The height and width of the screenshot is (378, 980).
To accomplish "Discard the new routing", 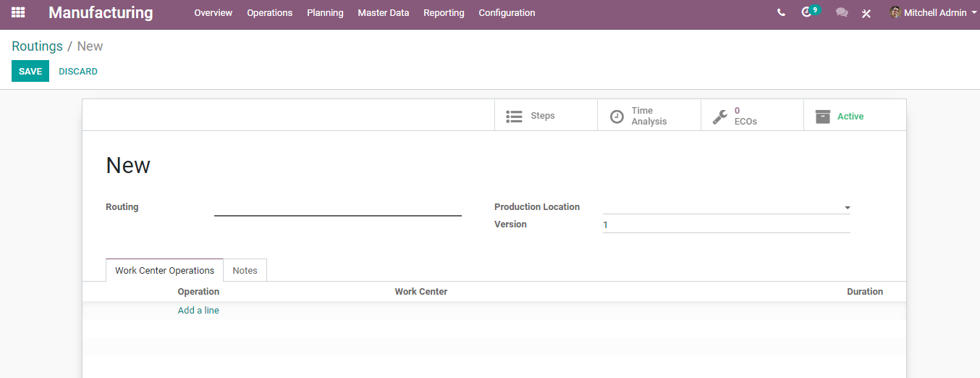I will point(78,71).
